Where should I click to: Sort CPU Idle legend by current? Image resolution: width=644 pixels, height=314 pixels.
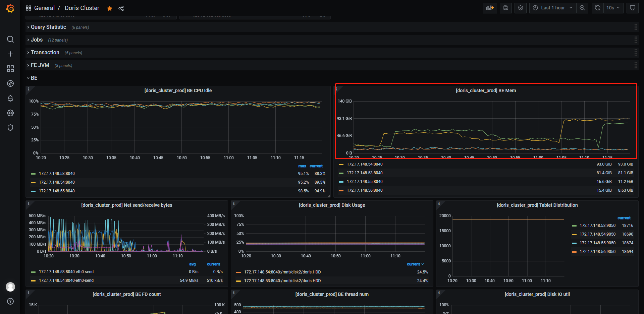pyautogui.click(x=316, y=166)
